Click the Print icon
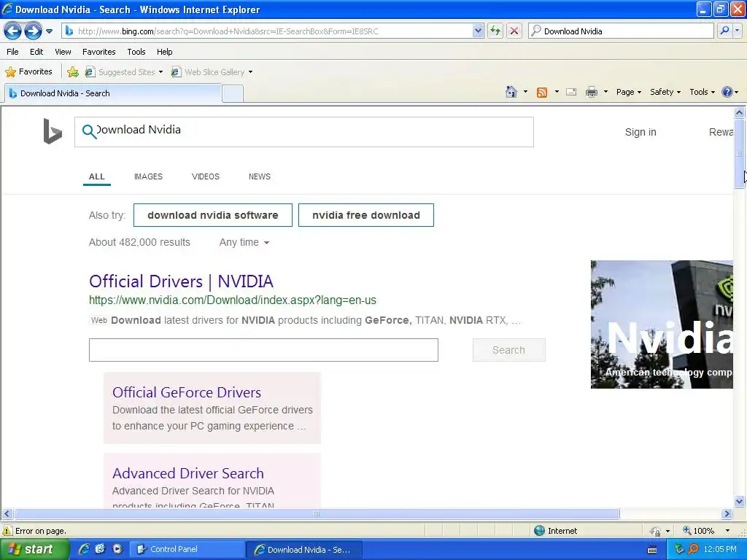Image resolution: width=747 pixels, height=560 pixels. click(x=591, y=92)
